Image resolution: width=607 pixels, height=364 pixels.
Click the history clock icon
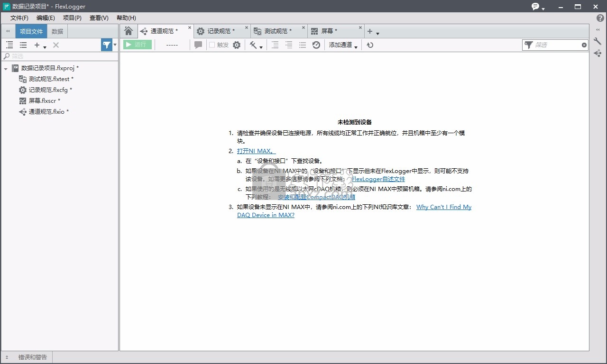tap(316, 45)
